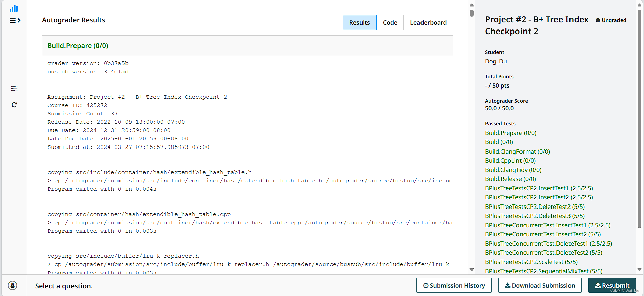Click the 'bustub version: 314e1ad' line
Viewport: 644px width, 296px height.
pos(88,72)
